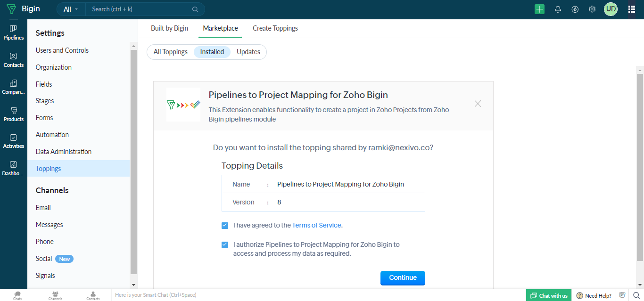Open Data Administration settings
This screenshot has width=644, height=301.
[64, 152]
